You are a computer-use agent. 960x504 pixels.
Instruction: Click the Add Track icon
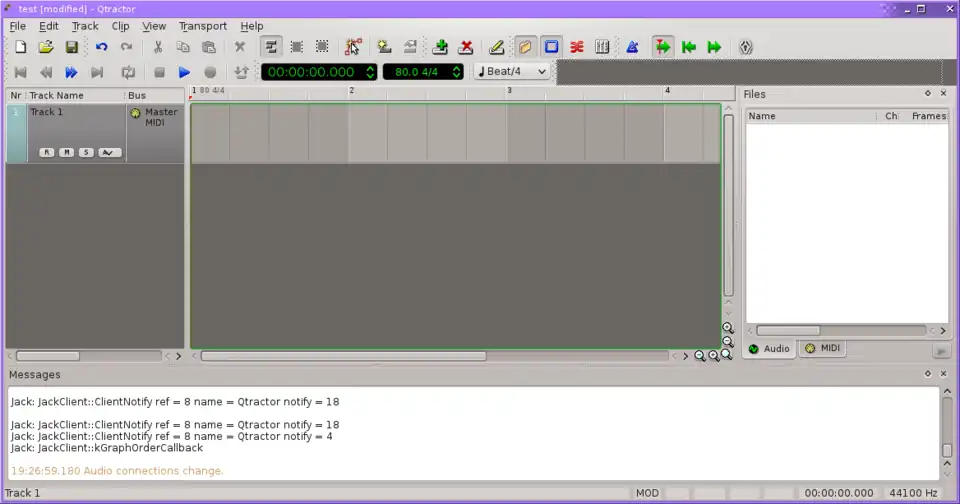click(440, 47)
